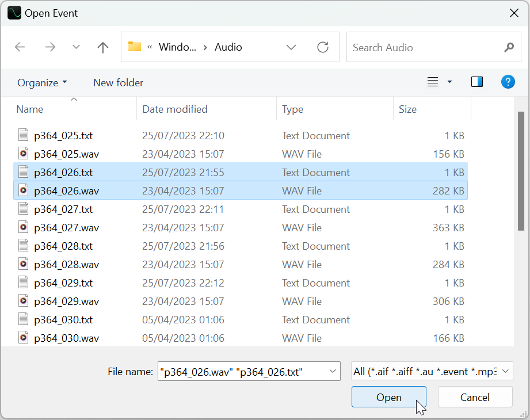Open the address bar location dropdown chevron
Image resolution: width=530 pixels, height=420 pixels.
(x=291, y=47)
